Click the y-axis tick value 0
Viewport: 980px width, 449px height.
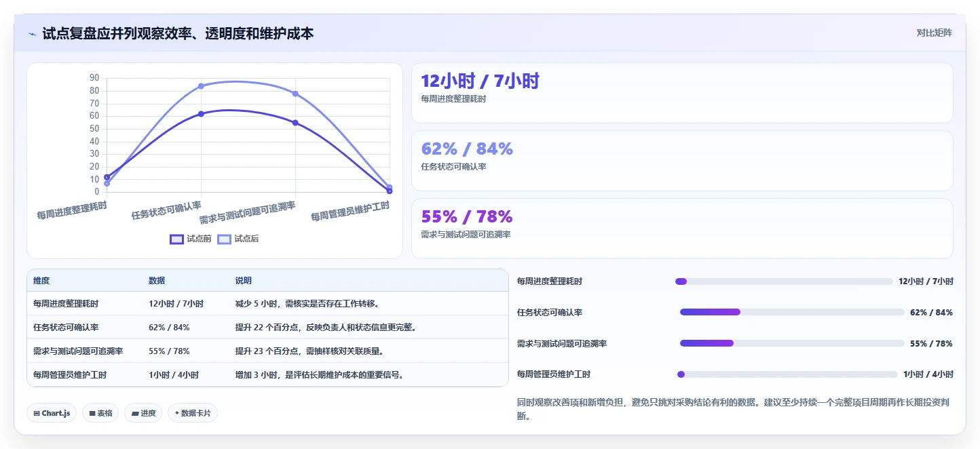(97, 192)
